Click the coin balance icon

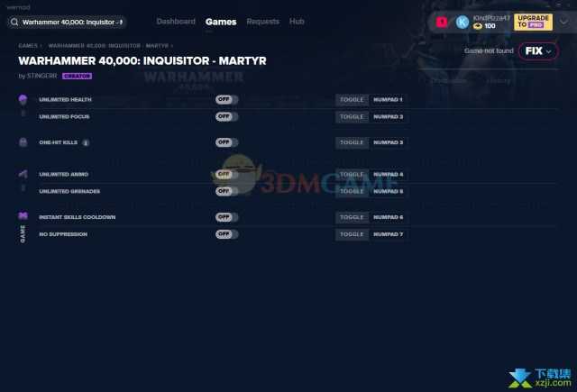pos(478,26)
